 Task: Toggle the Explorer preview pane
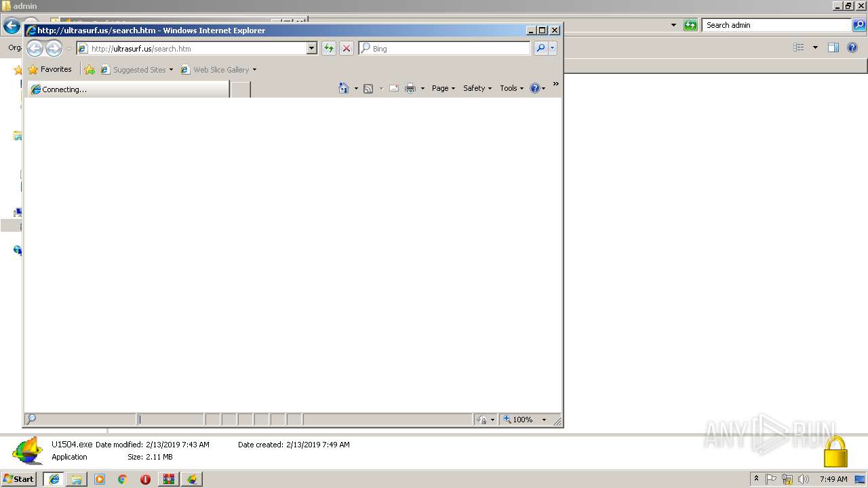tap(833, 47)
